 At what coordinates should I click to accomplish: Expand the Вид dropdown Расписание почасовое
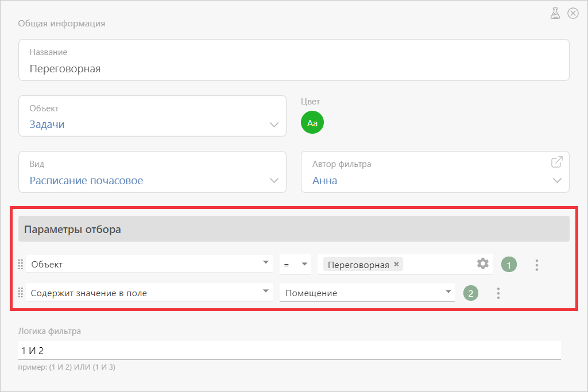coord(152,172)
